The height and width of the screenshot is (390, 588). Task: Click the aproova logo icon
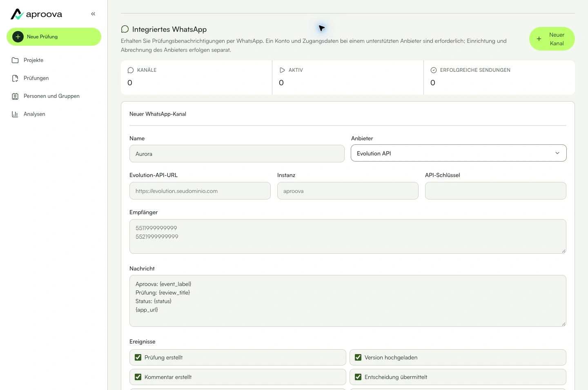(x=17, y=14)
